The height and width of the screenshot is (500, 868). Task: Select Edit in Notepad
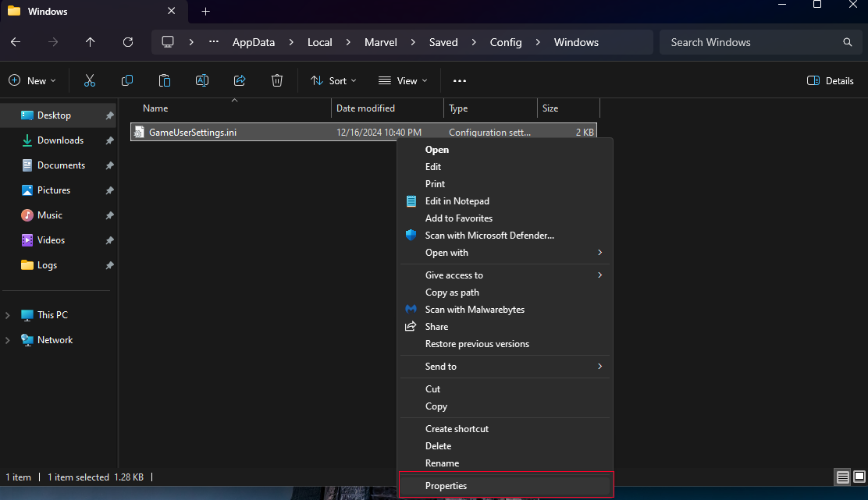tap(505, 200)
